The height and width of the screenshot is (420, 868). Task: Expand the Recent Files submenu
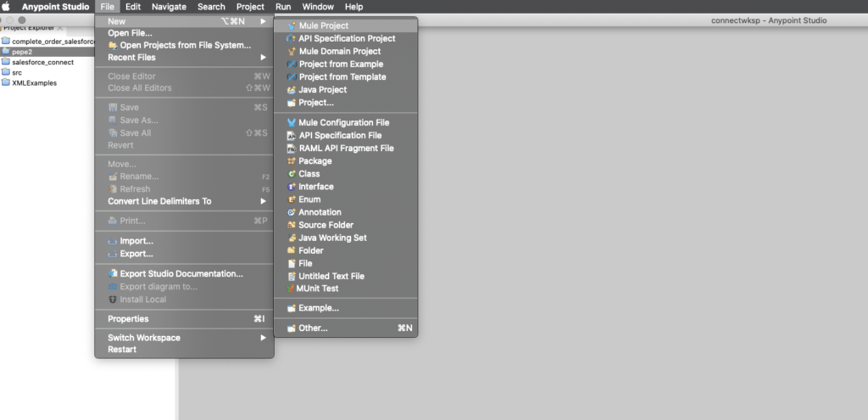click(264, 58)
